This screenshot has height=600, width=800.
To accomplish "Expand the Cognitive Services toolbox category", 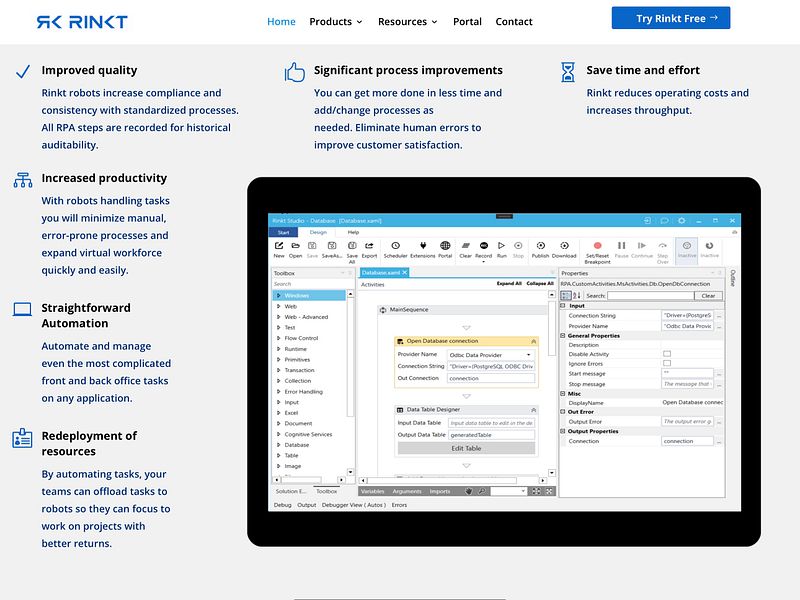I will [279, 434].
